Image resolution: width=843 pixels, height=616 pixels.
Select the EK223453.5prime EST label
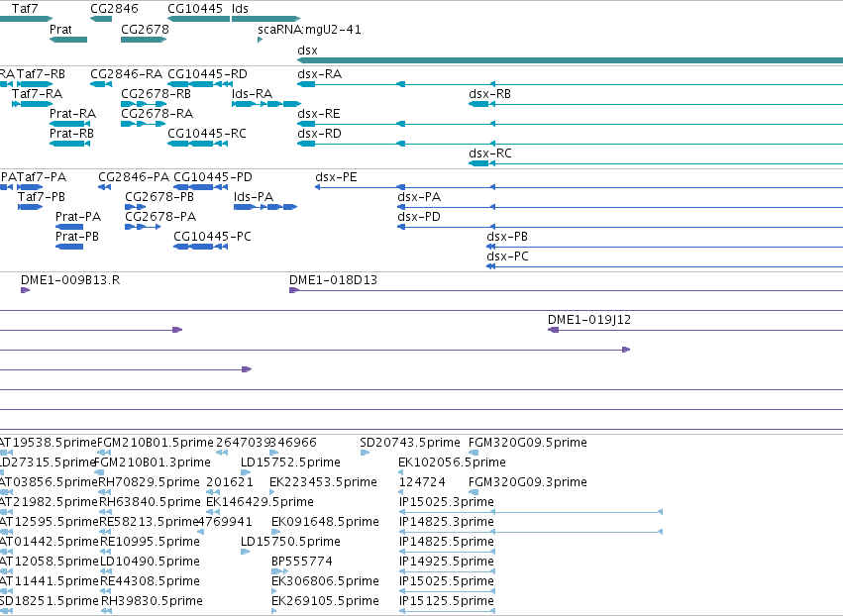pyautogui.click(x=323, y=482)
